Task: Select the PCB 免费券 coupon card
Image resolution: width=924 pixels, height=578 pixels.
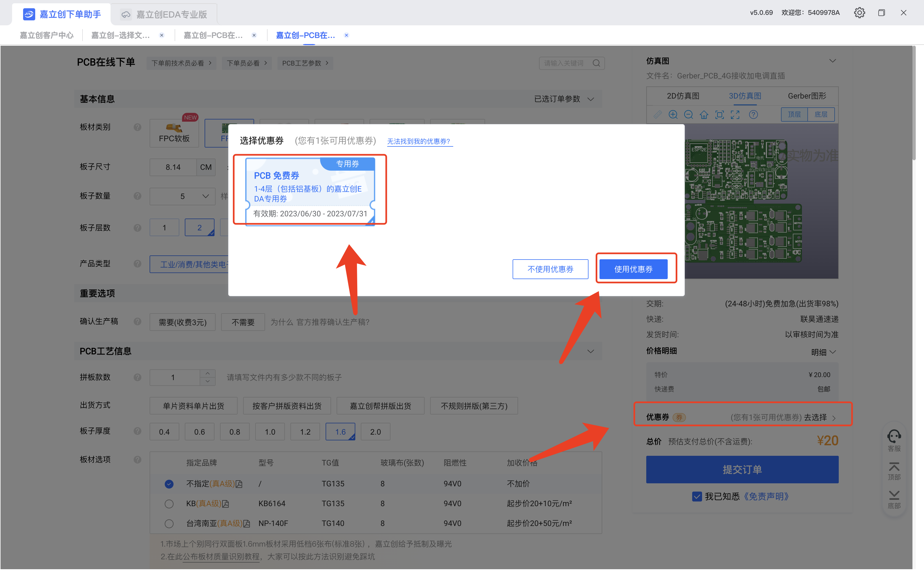Action: pyautogui.click(x=310, y=191)
